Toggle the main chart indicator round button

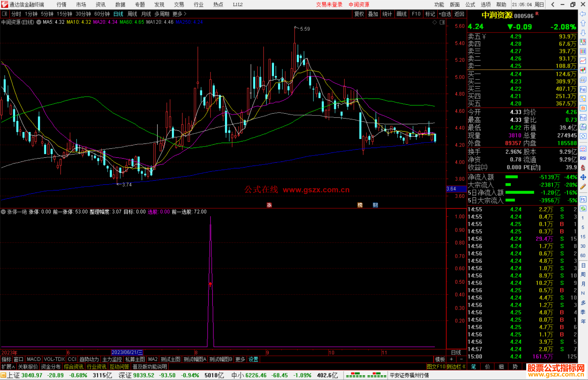39,22
